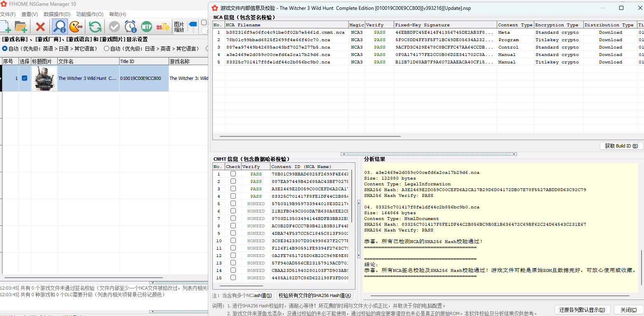Screen dimensions: 644x316
Task: Click CNMT content ID 5750319B959733944018E3D2176
Action: click(x=310, y=204)
